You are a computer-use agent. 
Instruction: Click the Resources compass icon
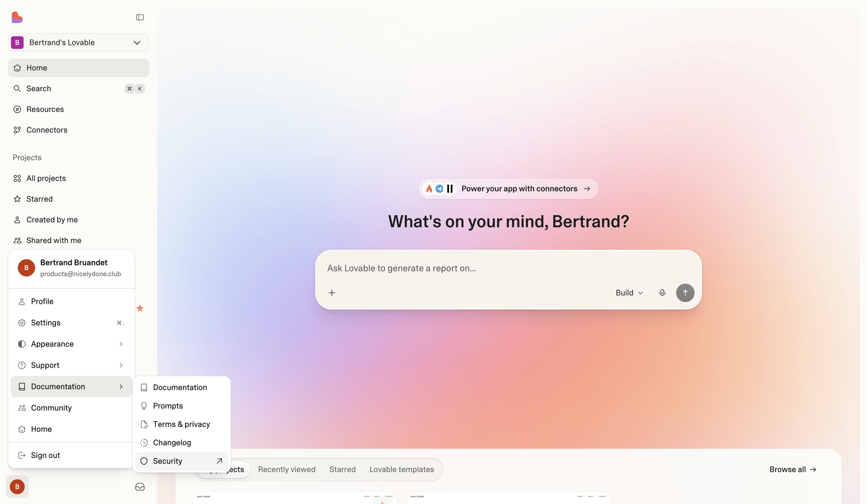tap(17, 109)
